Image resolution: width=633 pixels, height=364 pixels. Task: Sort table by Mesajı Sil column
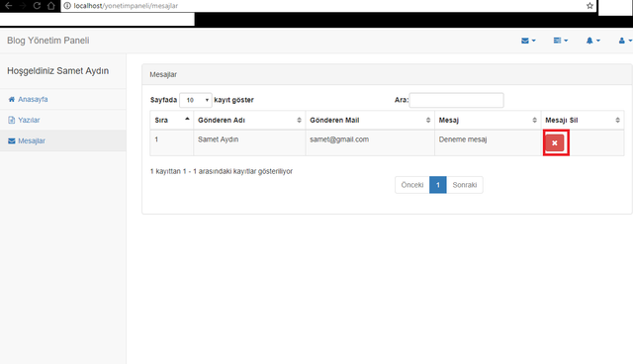(x=583, y=120)
